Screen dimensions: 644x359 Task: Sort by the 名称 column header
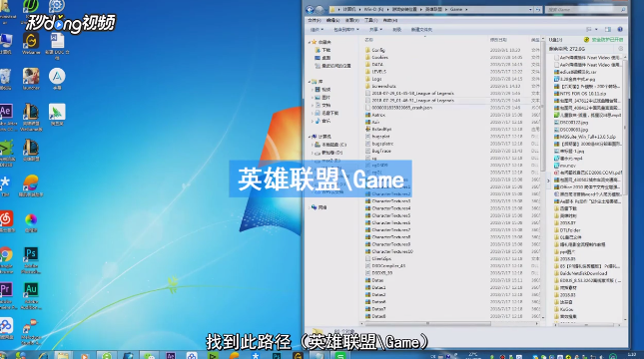point(369,40)
